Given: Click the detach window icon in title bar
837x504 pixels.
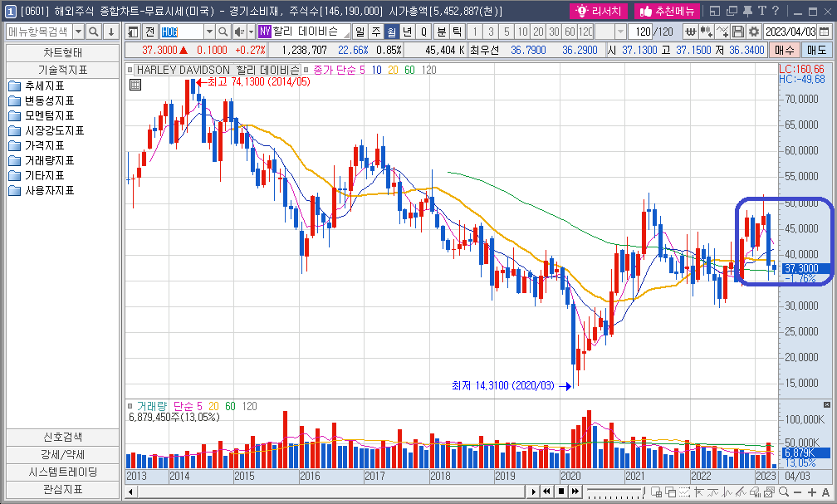Looking at the screenshot, I should [x=732, y=11].
